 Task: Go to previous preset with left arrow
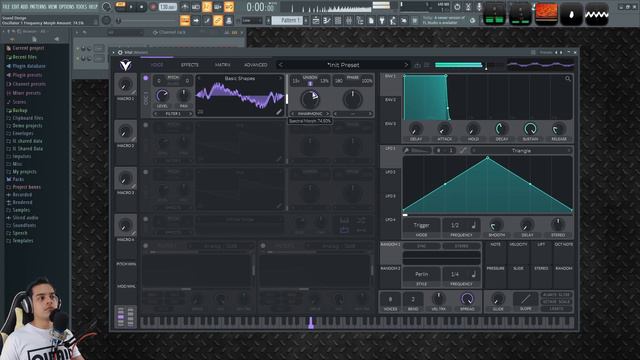pos(280,65)
